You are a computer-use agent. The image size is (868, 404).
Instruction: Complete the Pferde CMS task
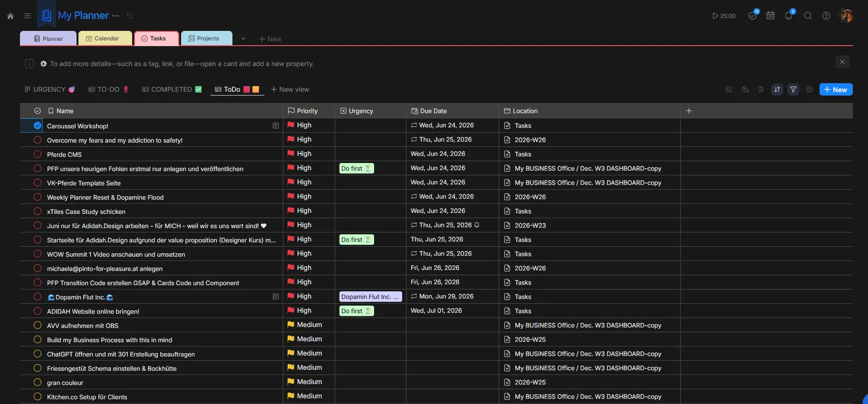point(38,154)
